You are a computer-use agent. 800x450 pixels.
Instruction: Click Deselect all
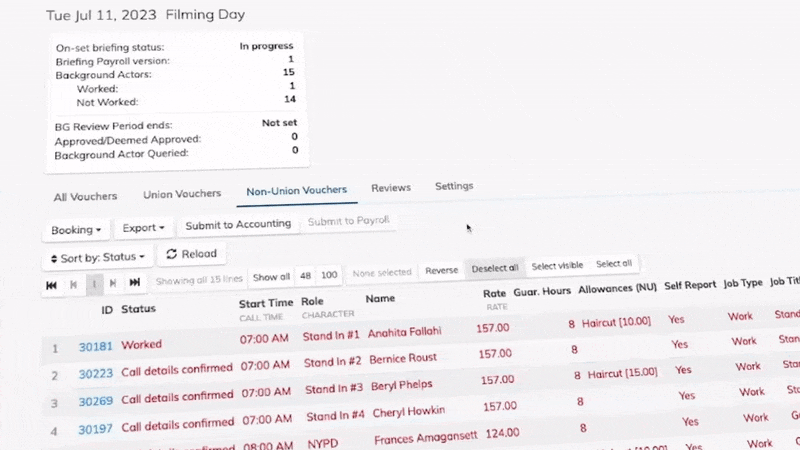[x=495, y=268]
